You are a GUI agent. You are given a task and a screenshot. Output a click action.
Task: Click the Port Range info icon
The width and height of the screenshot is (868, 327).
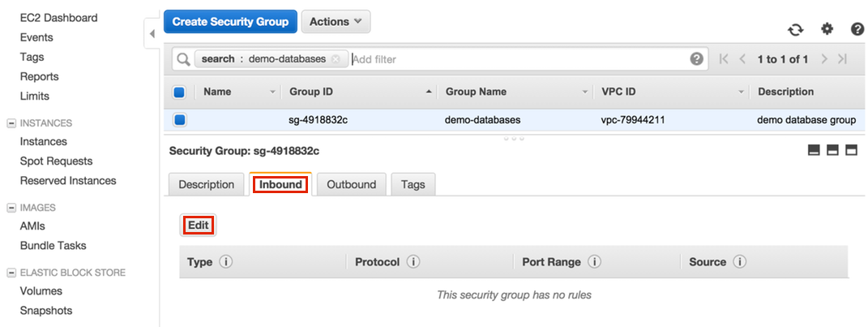[594, 262]
